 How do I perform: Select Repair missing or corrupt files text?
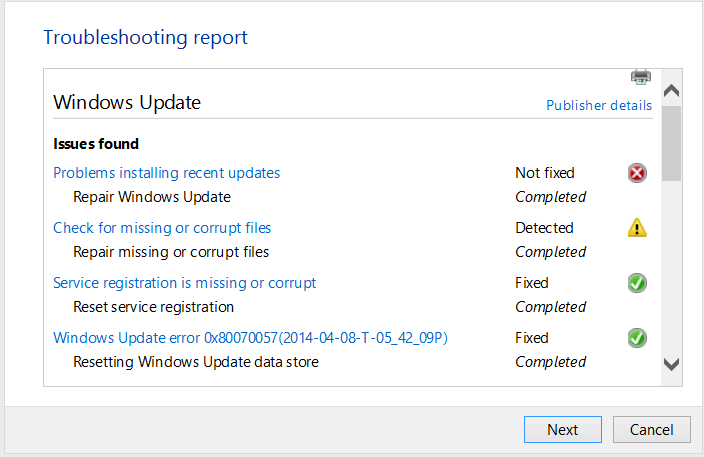(171, 252)
